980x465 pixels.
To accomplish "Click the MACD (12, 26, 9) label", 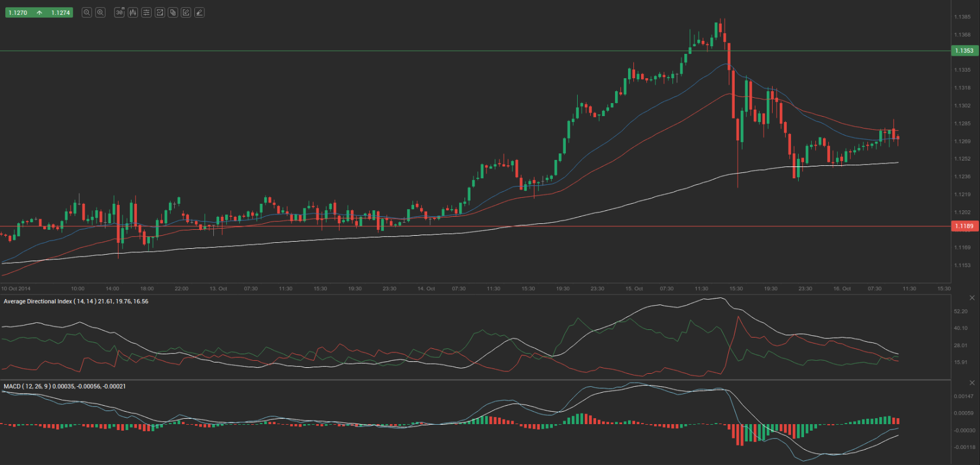I will [65, 386].
